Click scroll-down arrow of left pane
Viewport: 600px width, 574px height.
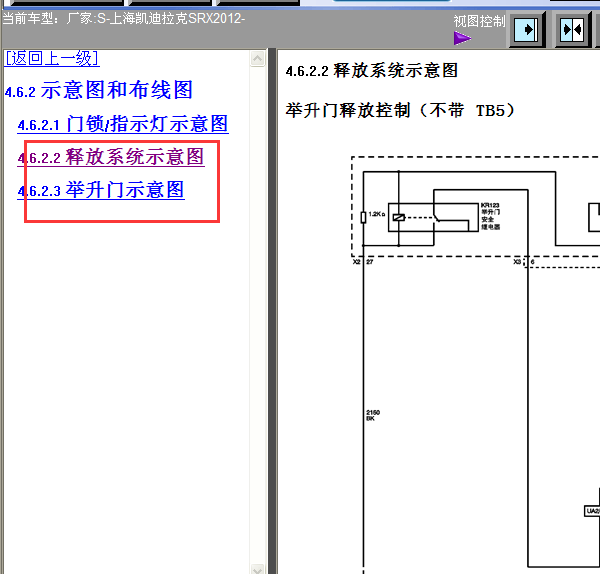coord(258,569)
